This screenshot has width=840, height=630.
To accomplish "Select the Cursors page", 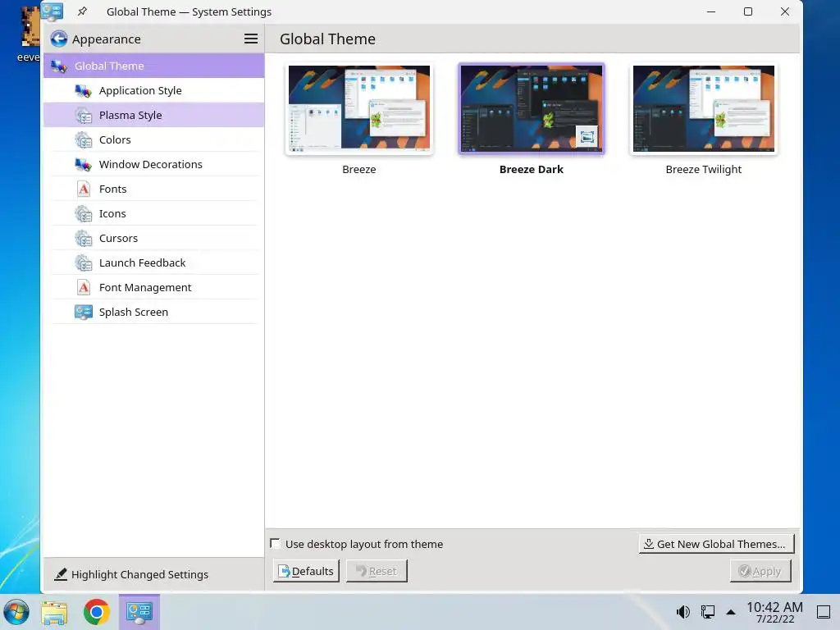I will click(153, 239).
